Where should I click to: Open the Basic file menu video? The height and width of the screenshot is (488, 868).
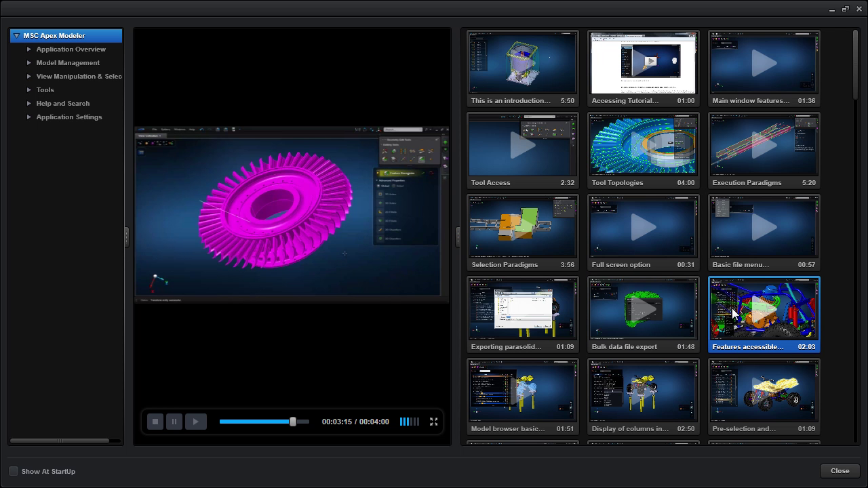tap(764, 232)
